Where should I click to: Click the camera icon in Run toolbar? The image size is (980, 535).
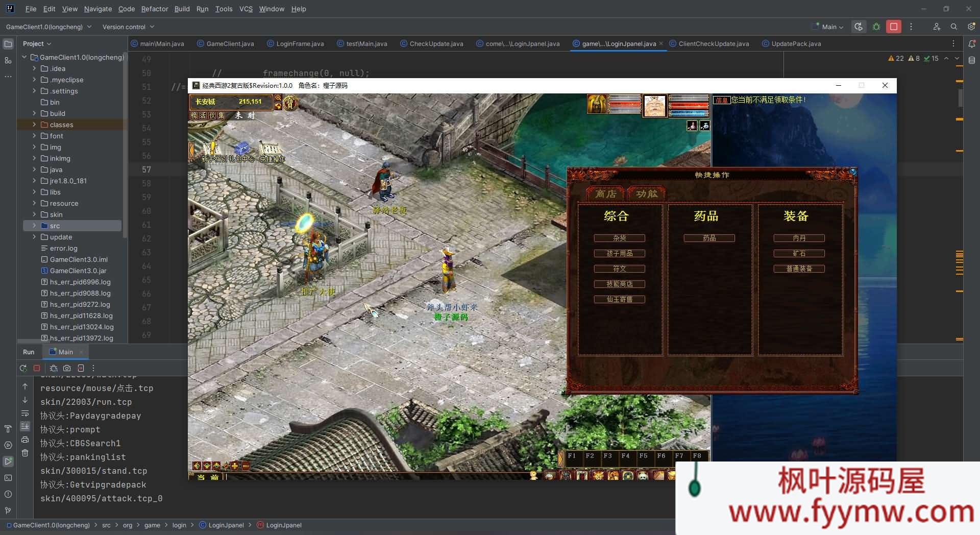67,368
